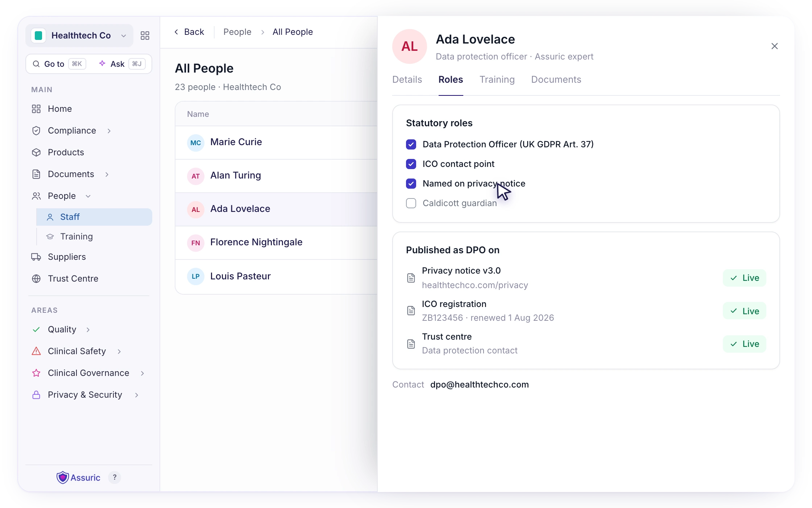
Task: Click the Assuric logo at sidebar bottom
Action: [78, 478]
